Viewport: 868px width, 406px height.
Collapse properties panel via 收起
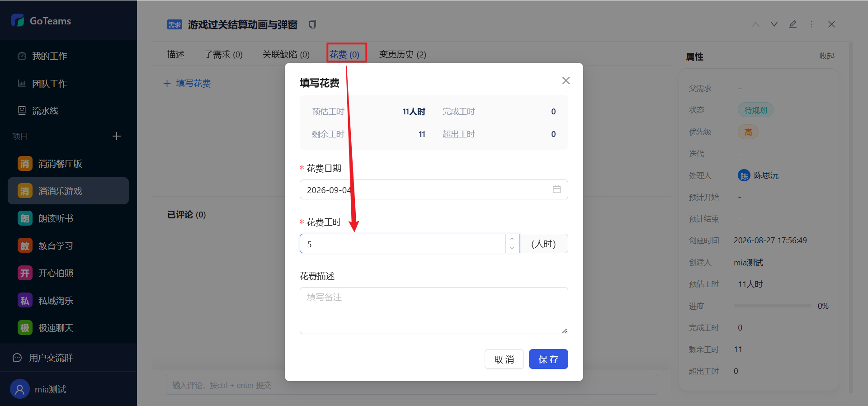click(x=827, y=56)
